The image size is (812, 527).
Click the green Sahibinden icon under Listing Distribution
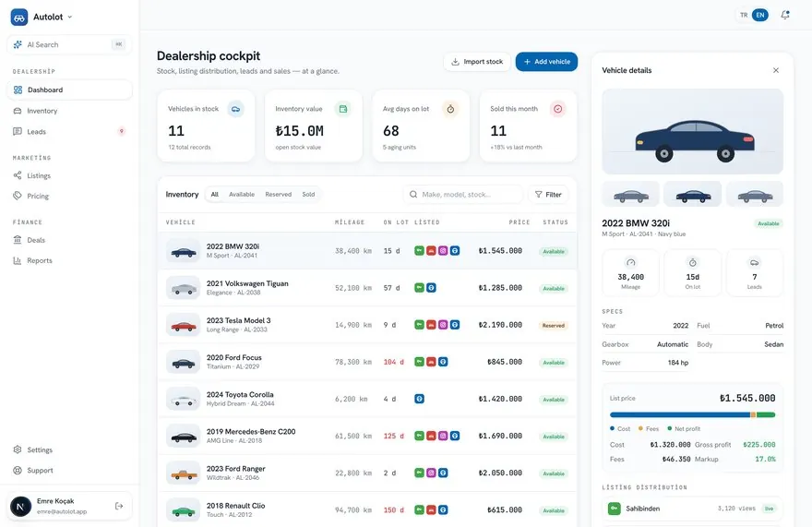(x=615, y=509)
